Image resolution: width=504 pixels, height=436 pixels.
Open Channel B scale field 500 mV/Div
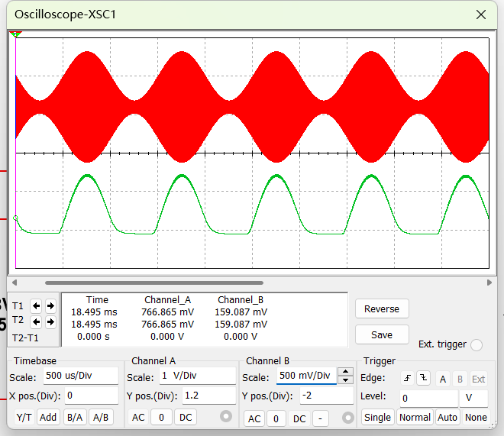tap(306, 376)
